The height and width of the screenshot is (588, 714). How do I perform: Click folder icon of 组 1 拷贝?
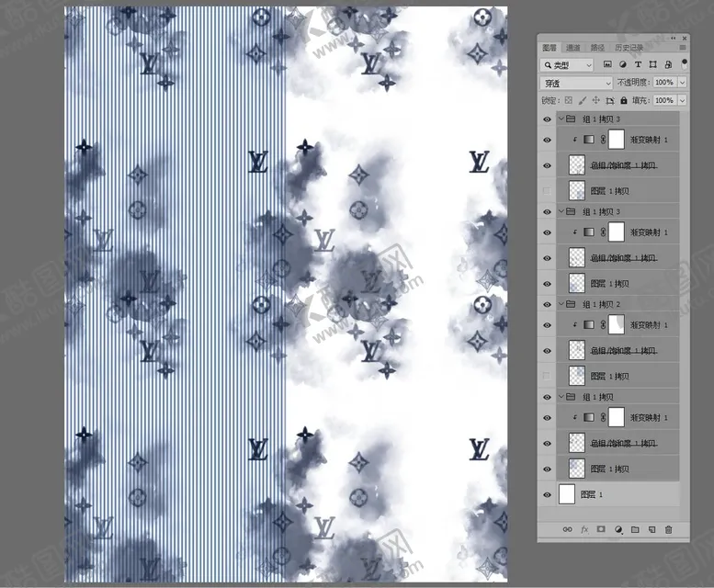coord(571,397)
